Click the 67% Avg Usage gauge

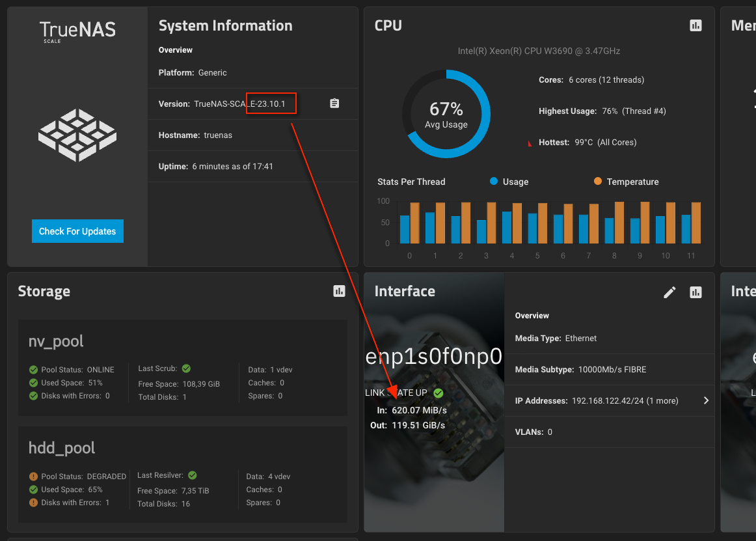coord(446,114)
